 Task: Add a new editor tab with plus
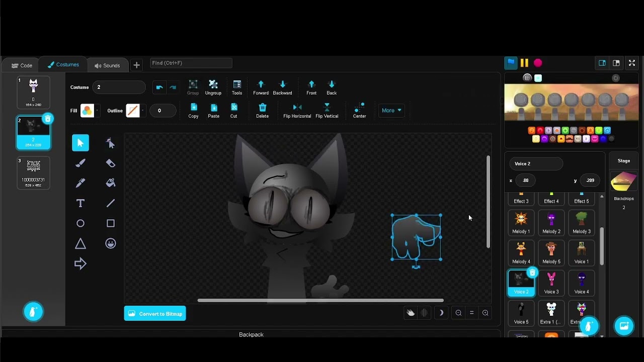[x=136, y=65]
